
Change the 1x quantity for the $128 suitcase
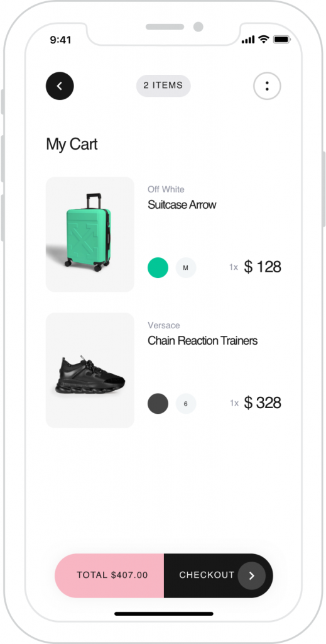click(x=233, y=267)
